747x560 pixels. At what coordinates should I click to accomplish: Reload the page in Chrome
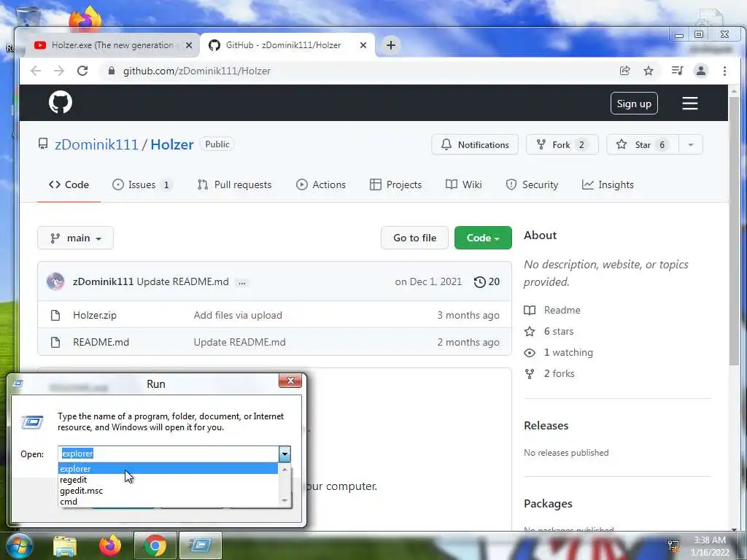coord(82,71)
